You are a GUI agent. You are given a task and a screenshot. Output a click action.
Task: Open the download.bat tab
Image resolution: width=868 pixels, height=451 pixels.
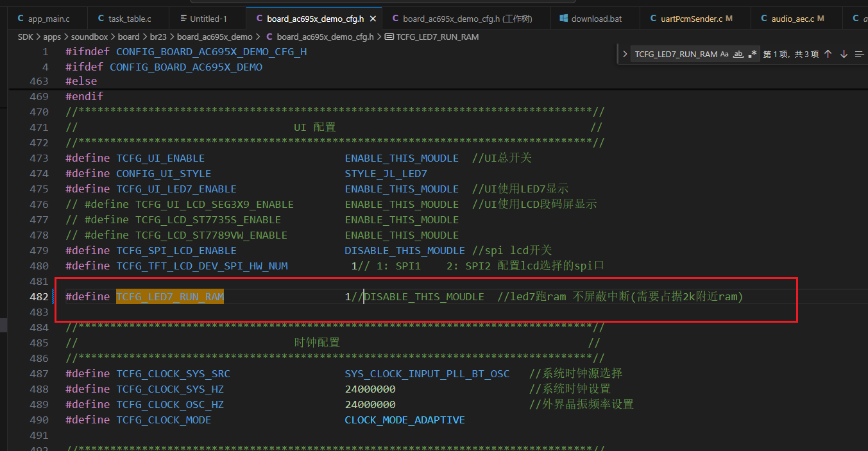pyautogui.click(x=591, y=19)
